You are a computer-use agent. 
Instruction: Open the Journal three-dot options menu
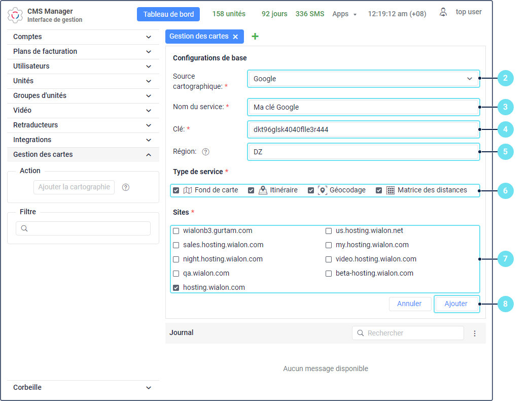(475, 333)
